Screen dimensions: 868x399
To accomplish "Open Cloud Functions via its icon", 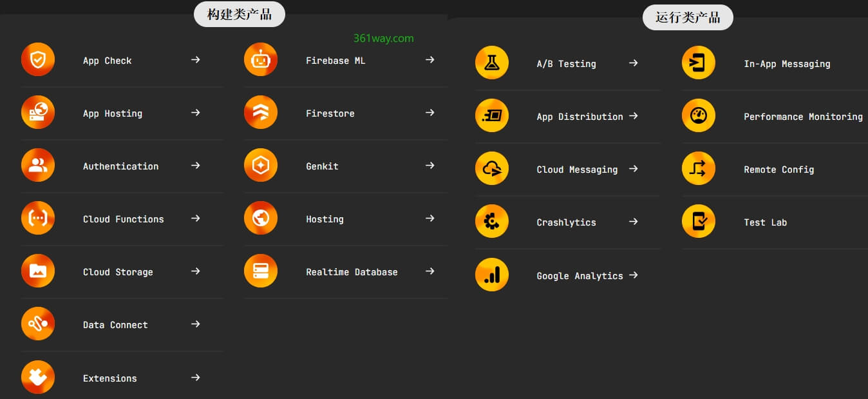I will tap(38, 218).
